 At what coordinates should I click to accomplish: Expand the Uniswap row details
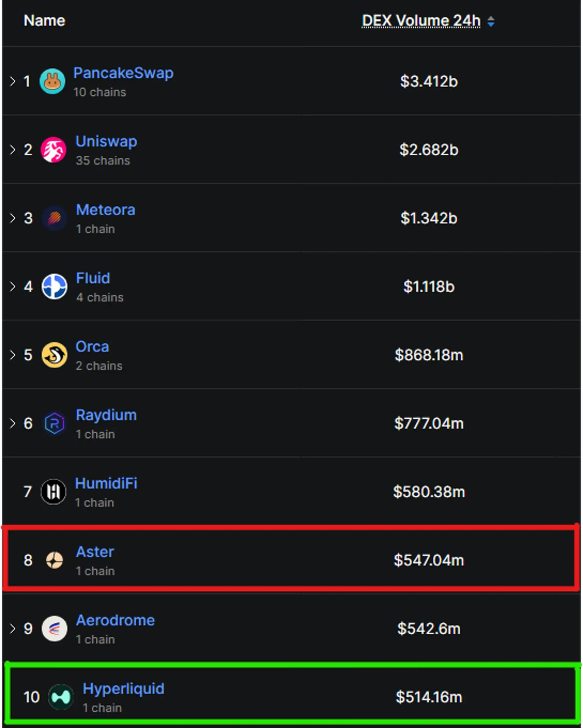(13, 150)
